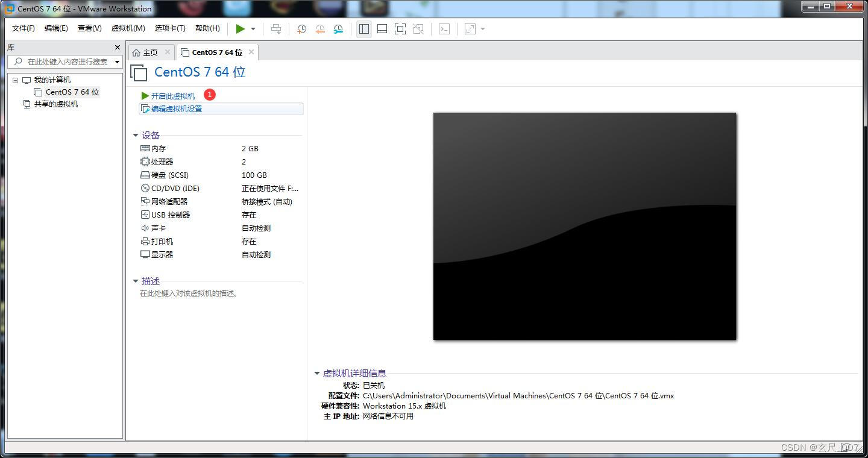The image size is (868, 458).
Task: Open the snapshot manager icon
Action: [338, 29]
